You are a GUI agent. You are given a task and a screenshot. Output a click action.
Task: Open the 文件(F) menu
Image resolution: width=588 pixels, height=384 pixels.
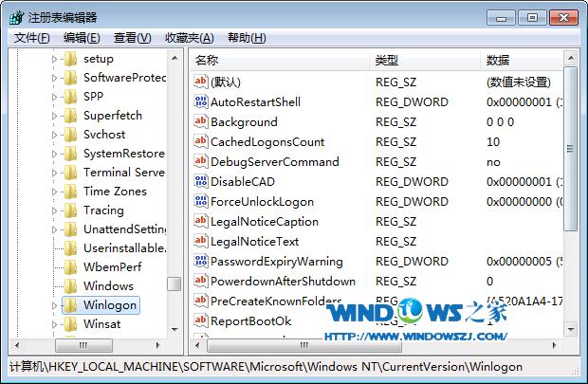coord(32,38)
